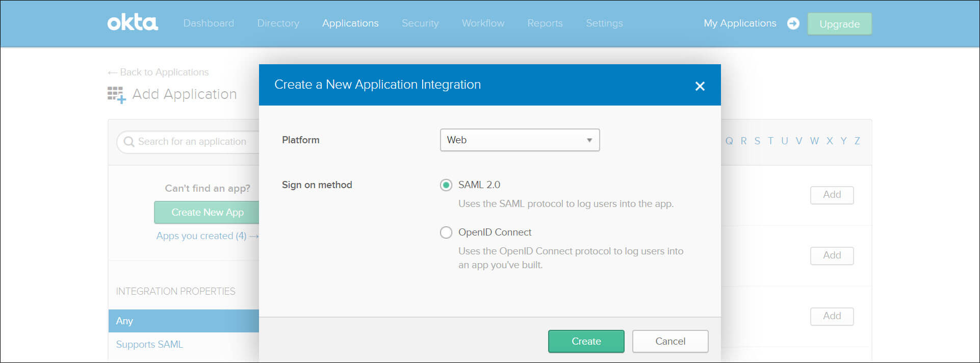The width and height of the screenshot is (980, 363).
Task: Filter applications by letter W
Action: pos(814,141)
